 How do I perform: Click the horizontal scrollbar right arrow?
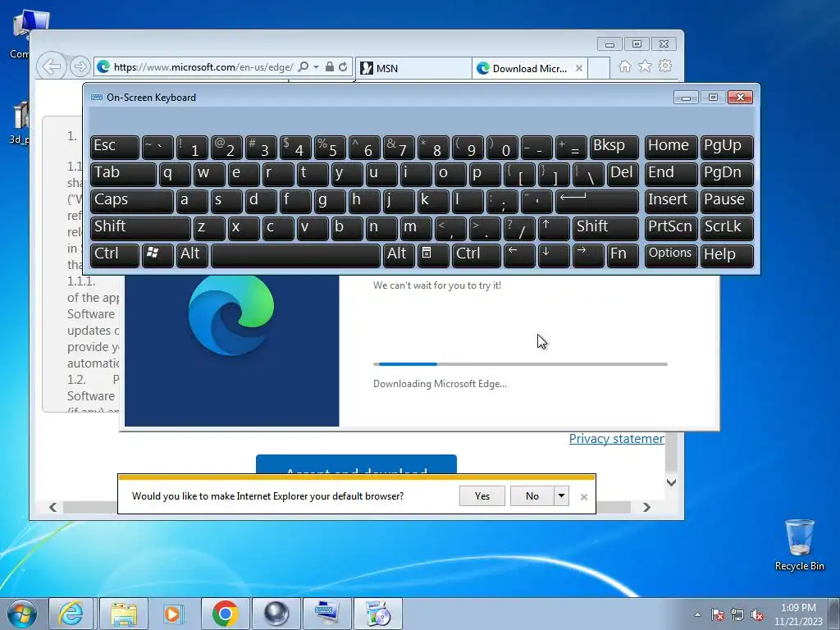point(646,507)
